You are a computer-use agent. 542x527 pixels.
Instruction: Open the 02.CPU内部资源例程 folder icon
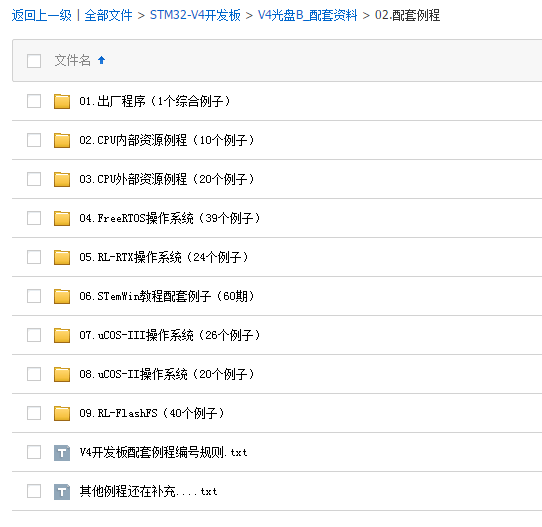pyautogui.click(x=62, y=140)
